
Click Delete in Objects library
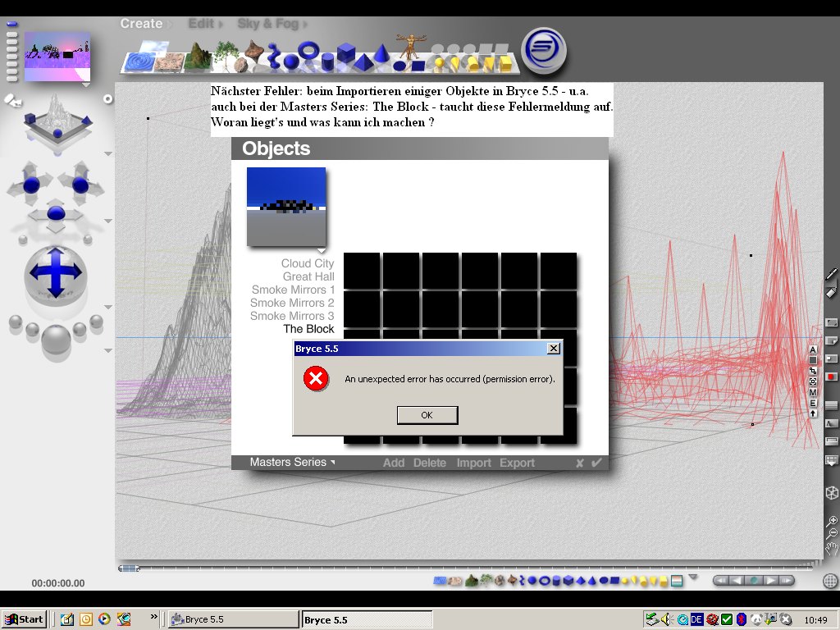pos(430,463)
